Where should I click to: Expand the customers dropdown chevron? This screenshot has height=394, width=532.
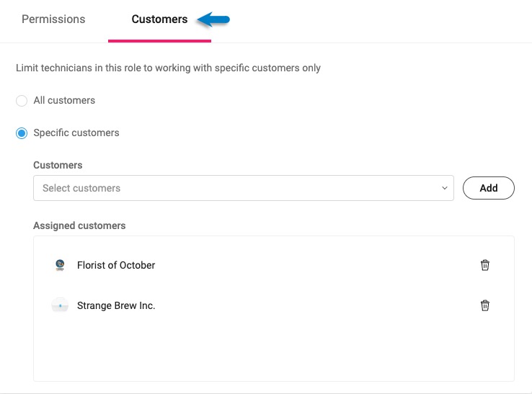[444, 188]
